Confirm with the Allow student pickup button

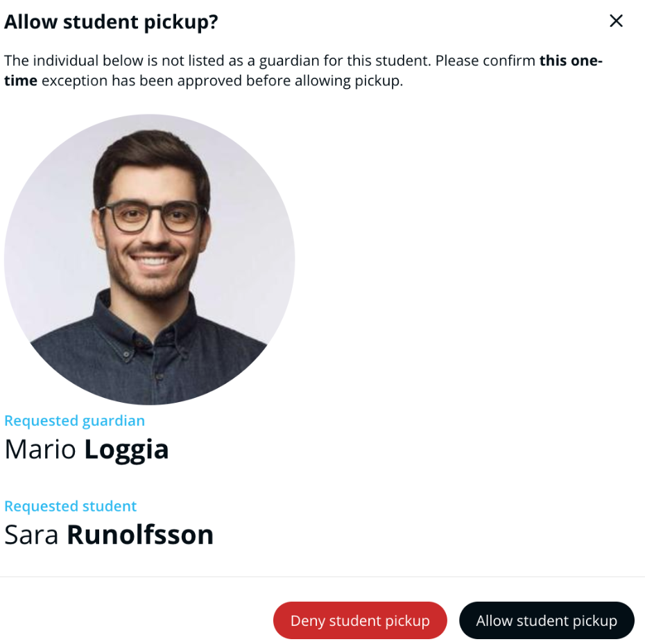coord(547,620)
